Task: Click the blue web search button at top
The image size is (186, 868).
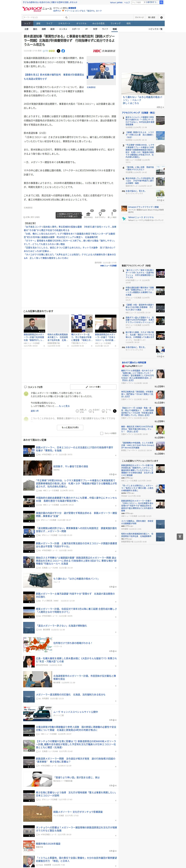Action: point(161,2)
